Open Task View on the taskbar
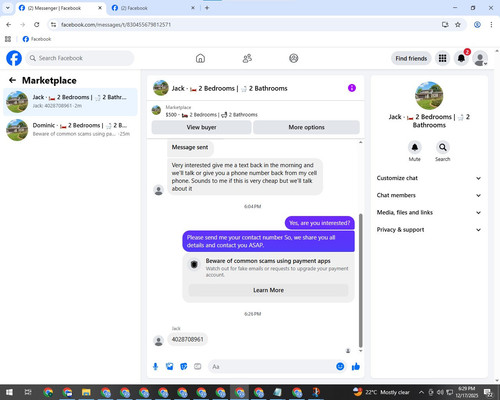 coord(28,392)
